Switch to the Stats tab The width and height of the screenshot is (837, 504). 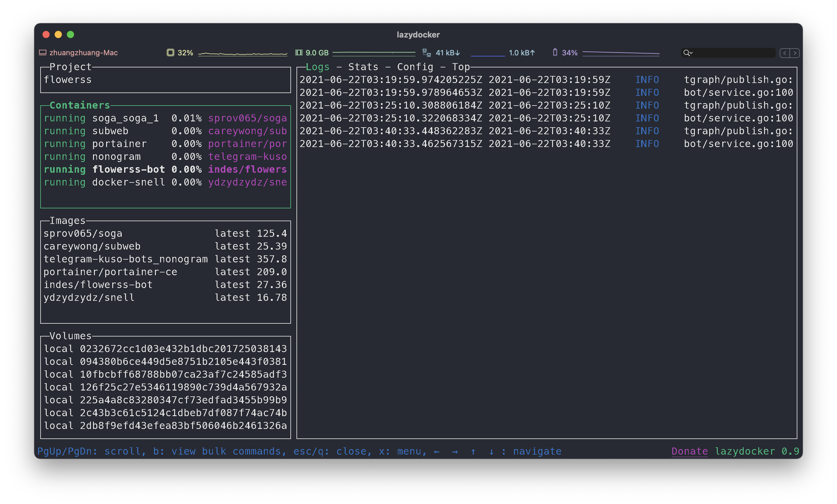[363, 67]
